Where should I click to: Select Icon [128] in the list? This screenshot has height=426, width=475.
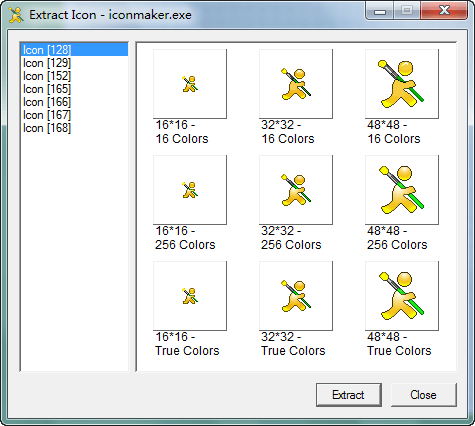74,50
